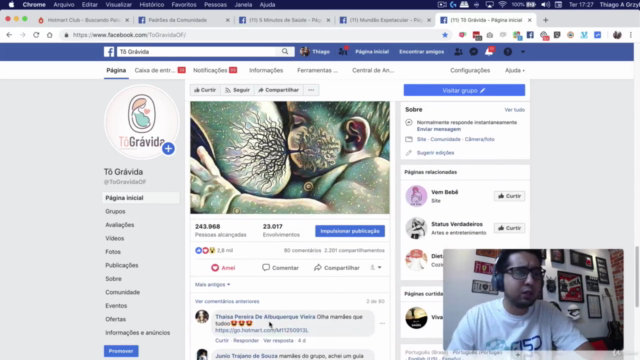Open post-as identity dropdown beside Compartilhar

click(376, 268)
